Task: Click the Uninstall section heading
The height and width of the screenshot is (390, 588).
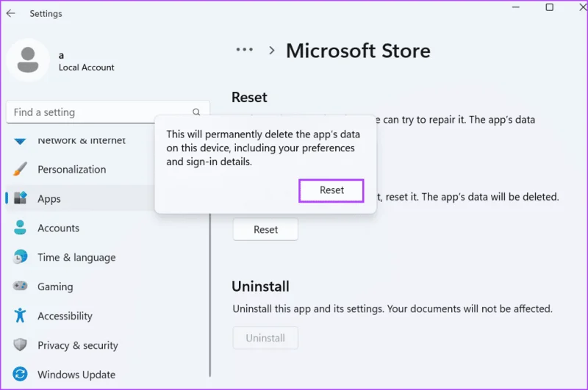Action: tap(260, 286)
